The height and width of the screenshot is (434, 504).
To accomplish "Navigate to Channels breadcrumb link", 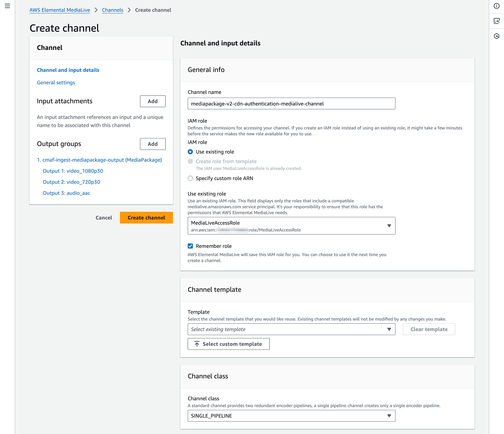I will [x=112, y=10].
